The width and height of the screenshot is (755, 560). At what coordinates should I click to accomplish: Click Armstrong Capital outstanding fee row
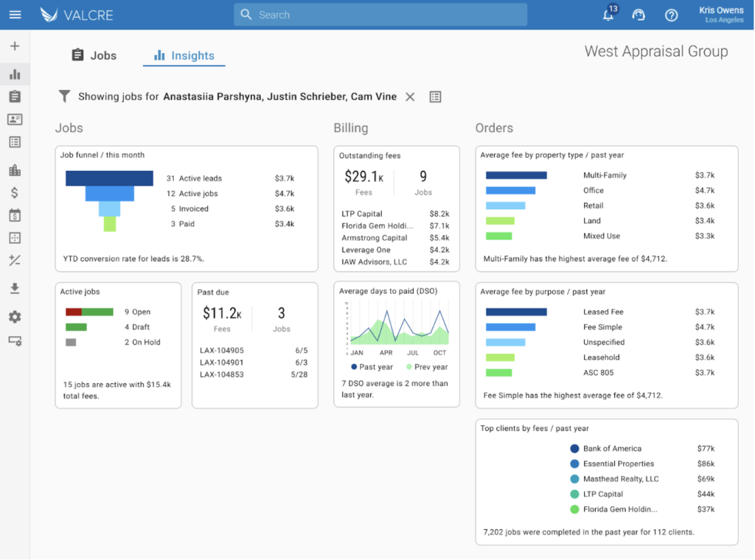coord(395,238)
